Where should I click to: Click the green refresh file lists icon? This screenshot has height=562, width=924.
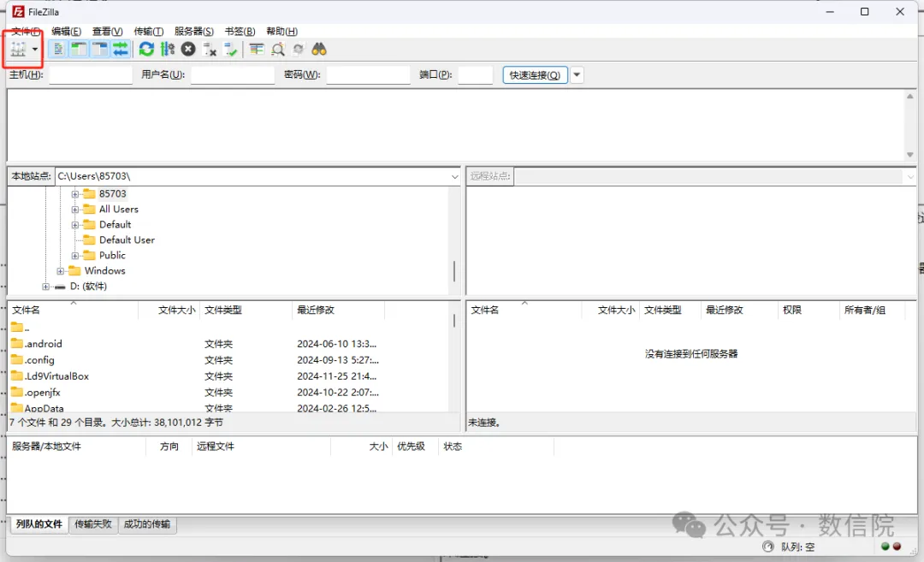click(x=147, y=50)
